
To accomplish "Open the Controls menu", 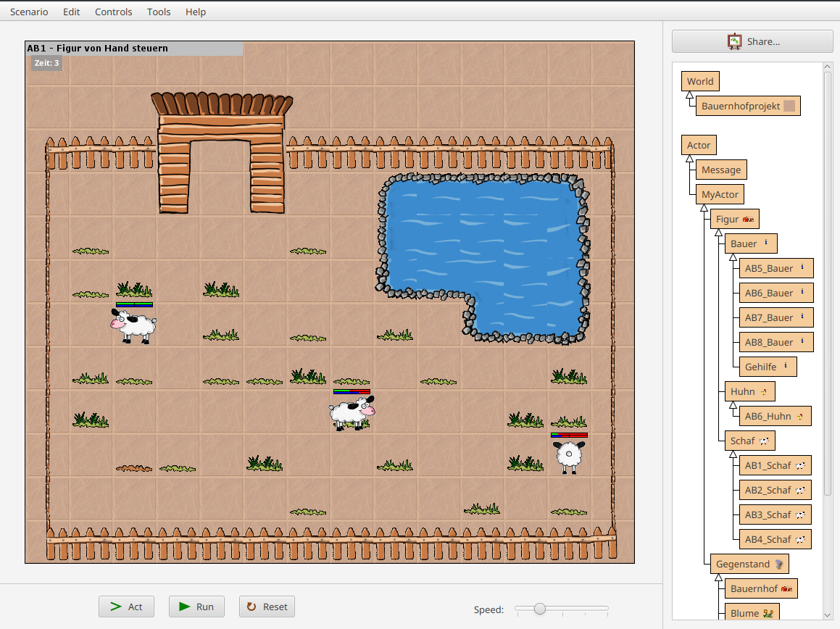I will pos(114,12).
